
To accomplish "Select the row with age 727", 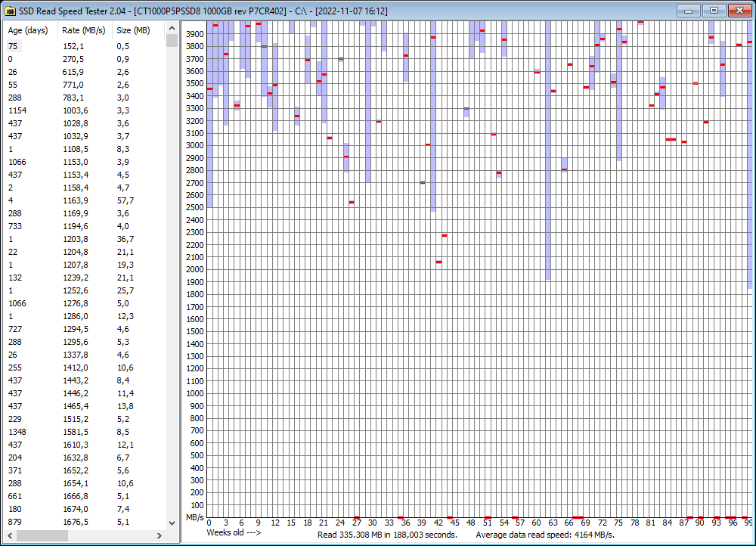I will tap(85, 330).
